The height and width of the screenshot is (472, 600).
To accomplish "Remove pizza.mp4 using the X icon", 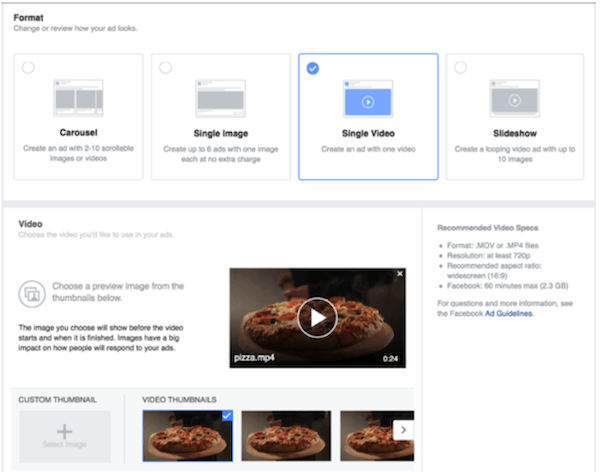I will coord(400,274).
